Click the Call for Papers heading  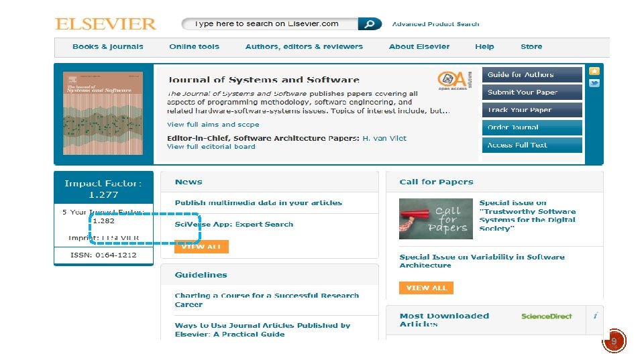coord(436,182)
